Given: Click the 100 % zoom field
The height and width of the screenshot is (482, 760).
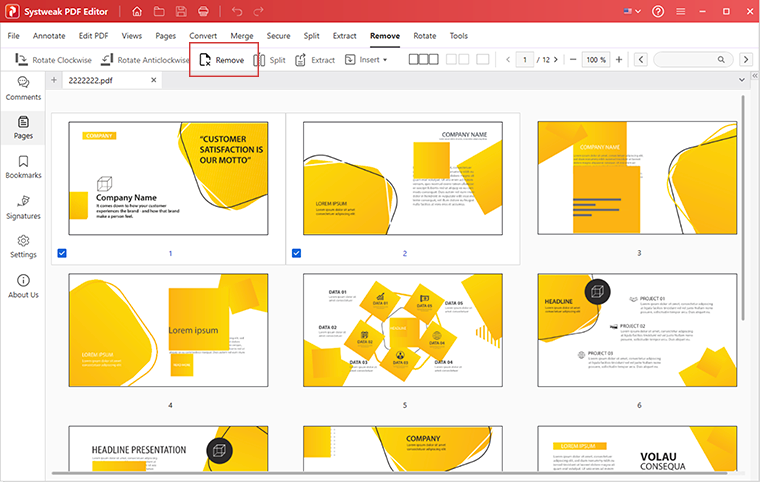Looking at the screenshot, I should [596, 60].
